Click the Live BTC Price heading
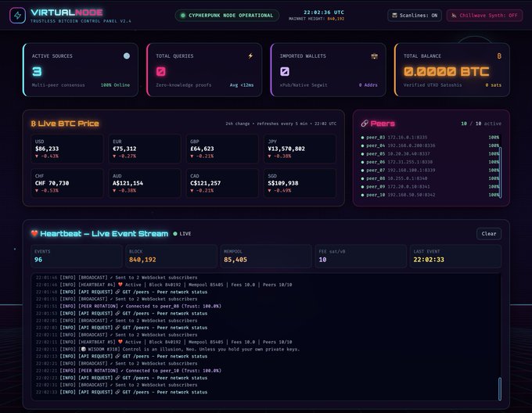 point(69,124)
